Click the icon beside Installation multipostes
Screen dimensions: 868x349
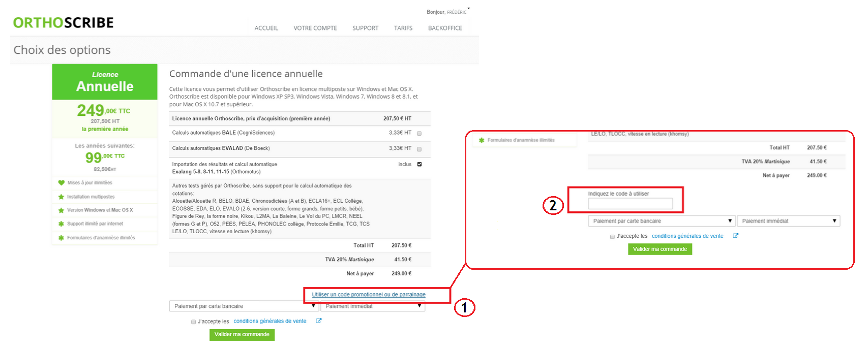coord(61,197)
